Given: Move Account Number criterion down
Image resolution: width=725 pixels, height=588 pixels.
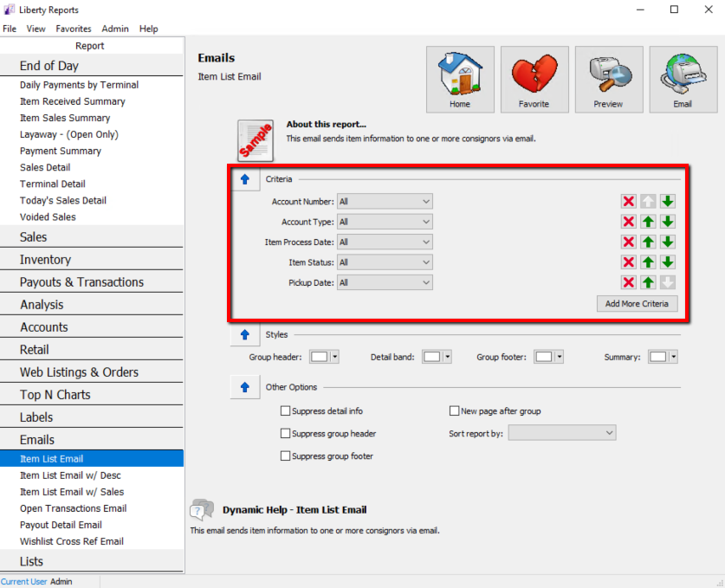Looking at the screenshot, I should tap(667, 202).
